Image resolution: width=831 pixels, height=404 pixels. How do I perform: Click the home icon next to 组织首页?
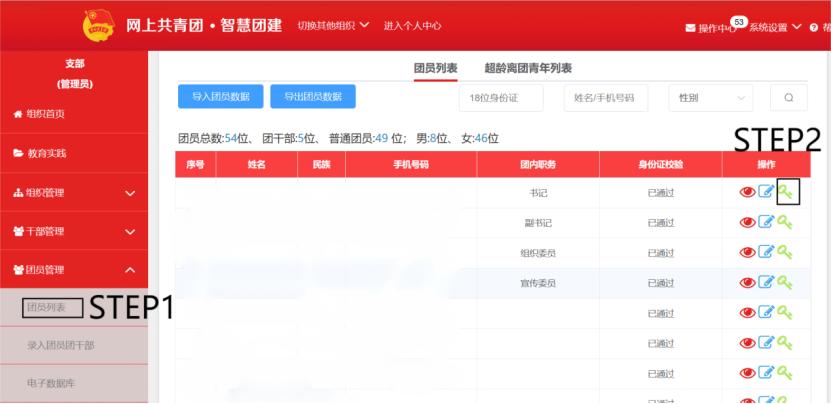(x=18, y=114)
